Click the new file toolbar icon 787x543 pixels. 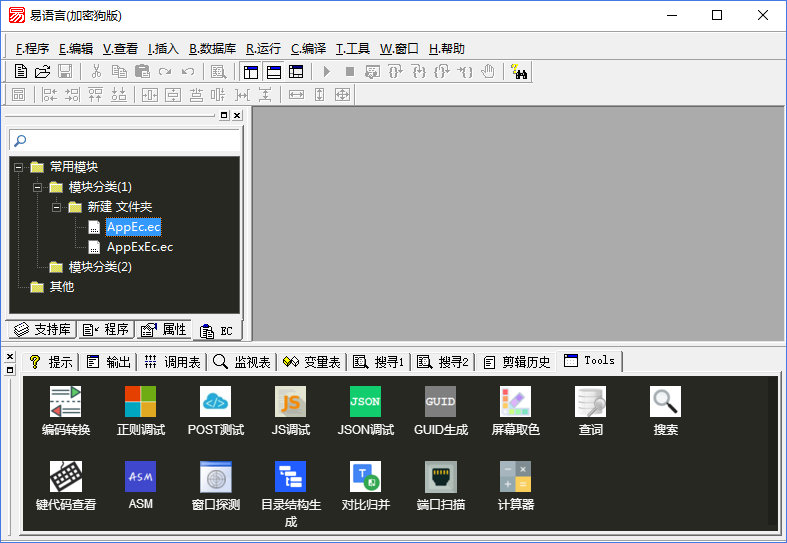(x=20, y=72)
